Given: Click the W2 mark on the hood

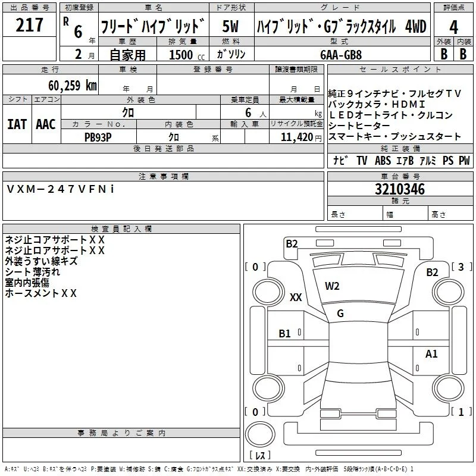Looking at the screenshot, I should pyautogui.click(x=332, y=286).
